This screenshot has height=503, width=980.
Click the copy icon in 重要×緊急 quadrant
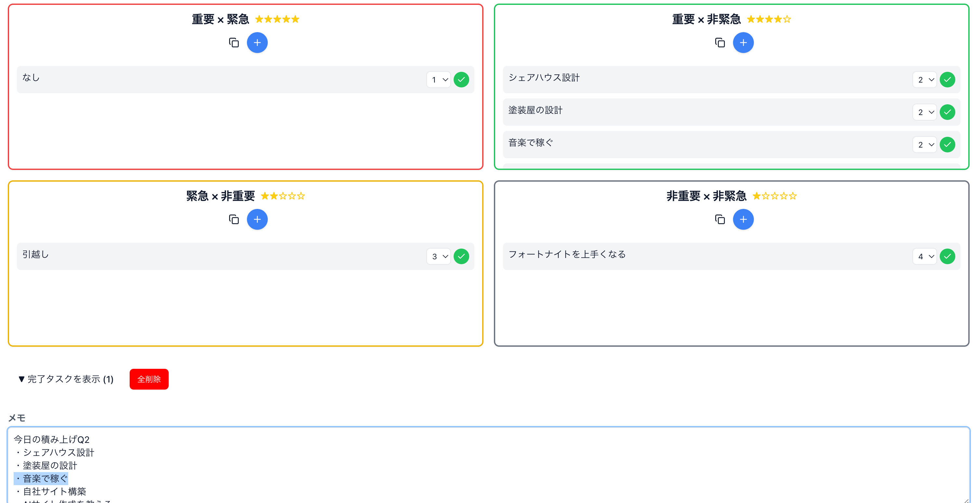coord(234,43)
